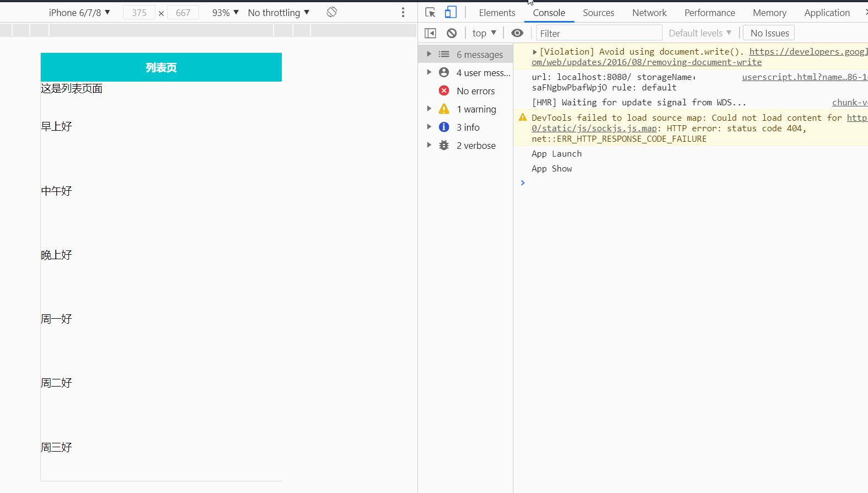Image resolution: width=868 pixels, height=493 pixels.
Task: Expand the 3 info group
Action: 429,127
